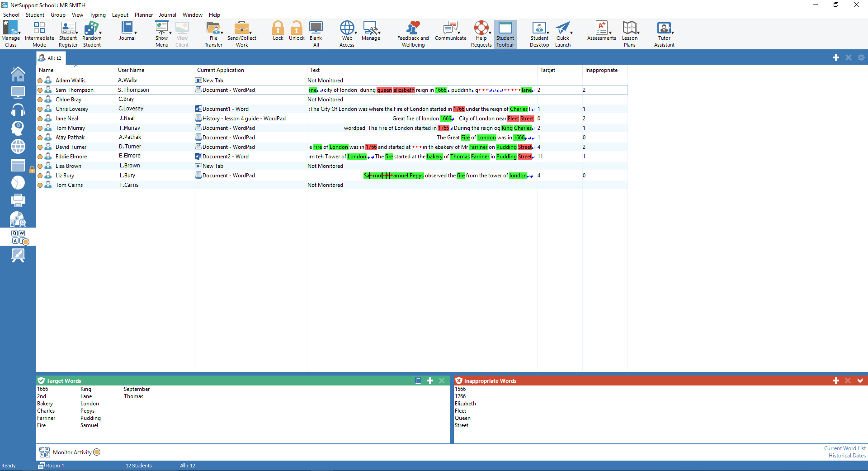Open the File Transfer tool
The height and width of the screenshot is (471, 868).
tap(213, 33)
